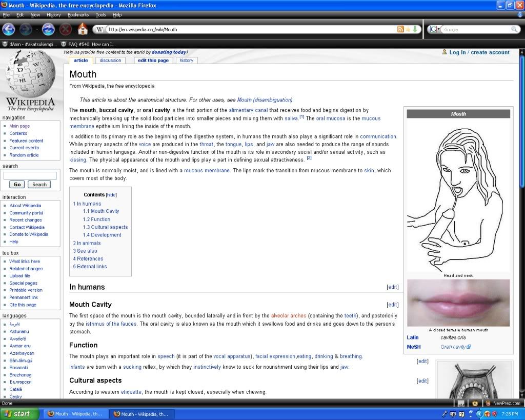Switch to the discussion tab
The height and width of the screenshot is (420, 525).
[x=110, y=61]
